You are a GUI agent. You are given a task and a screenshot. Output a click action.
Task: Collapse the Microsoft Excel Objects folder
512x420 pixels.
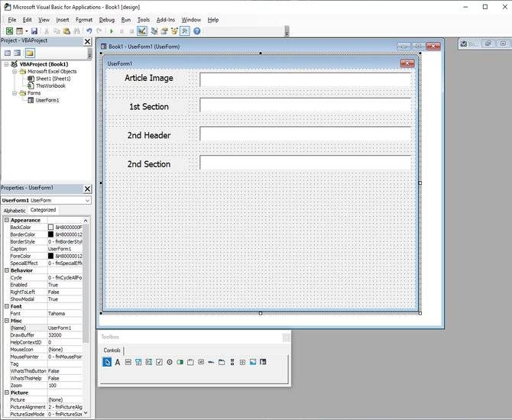[x=15, y=72]
